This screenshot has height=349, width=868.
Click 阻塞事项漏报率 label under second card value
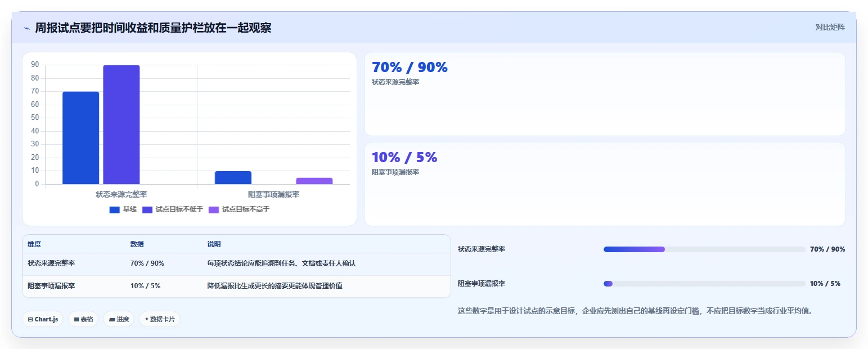tap(395, 172)
